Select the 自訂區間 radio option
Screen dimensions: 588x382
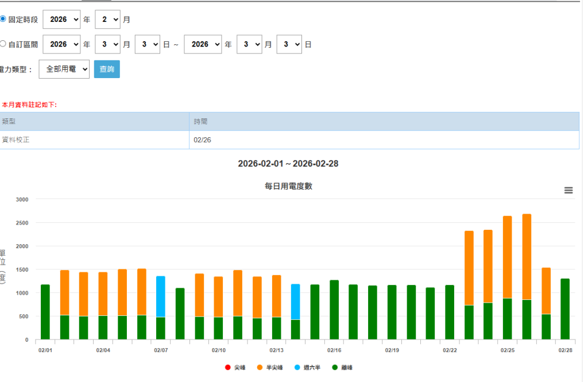pos(3,44)
